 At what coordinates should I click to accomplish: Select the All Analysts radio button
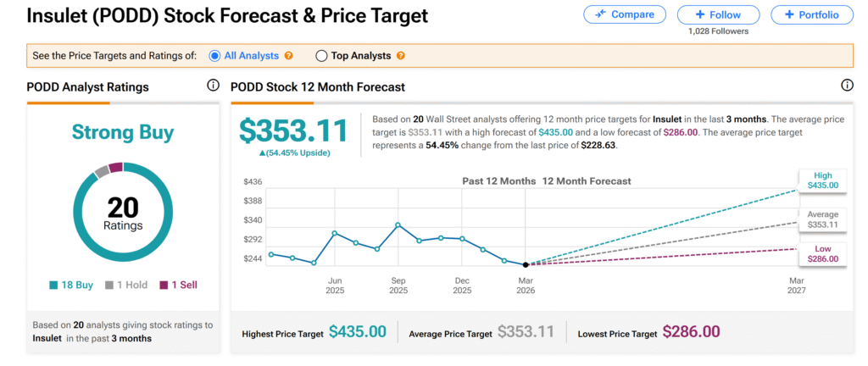pyautogui.click(x=214, y=56)
